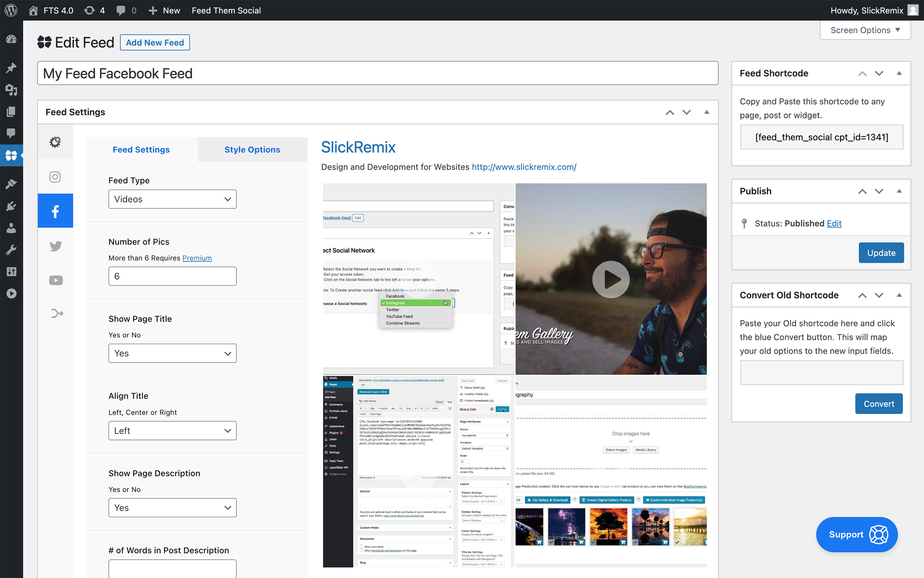Collapse the Convert Old Shortcode panel
924x578 pixels.
899,295
